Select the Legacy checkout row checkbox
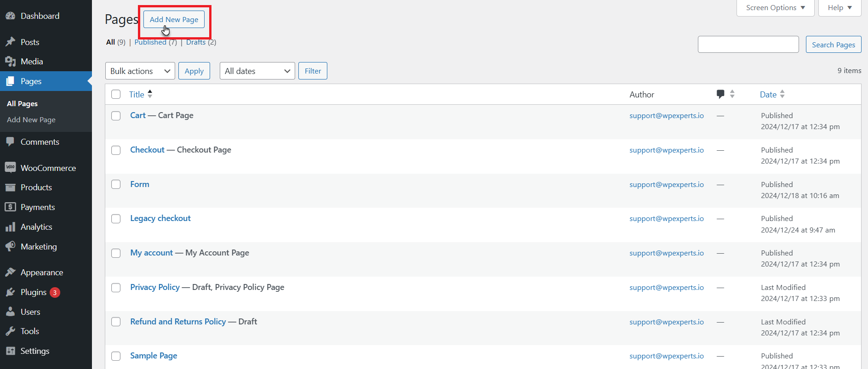The width and height of the screenshot is (868, 369). [116, 219]
